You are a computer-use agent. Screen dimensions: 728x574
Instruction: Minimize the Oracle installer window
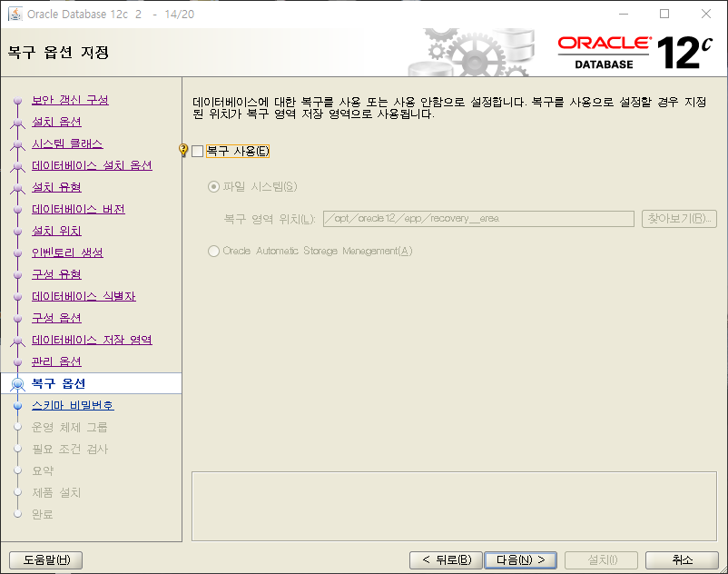(624, 14)
